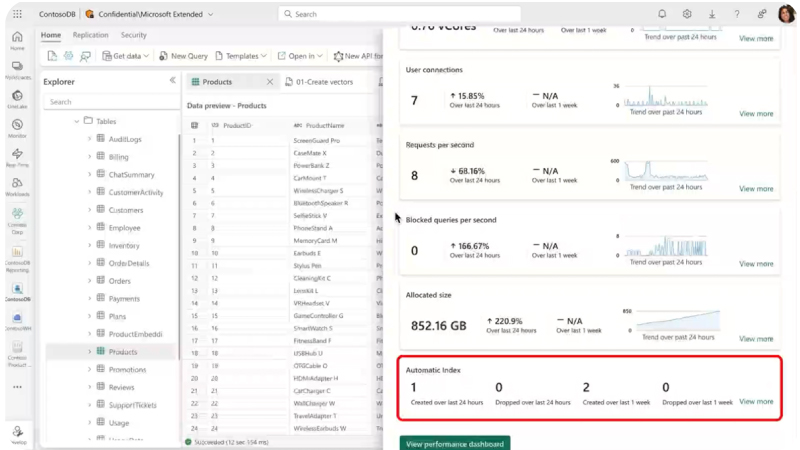
Task: Click the Explorer search field
Action: tap(111, 102)
